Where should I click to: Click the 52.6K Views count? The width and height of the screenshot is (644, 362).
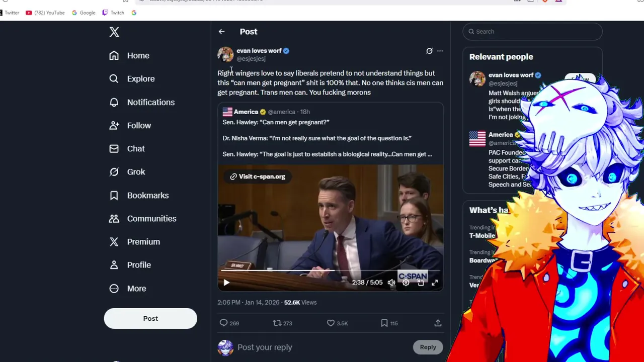pyautogui.click(x=300, y=302)
